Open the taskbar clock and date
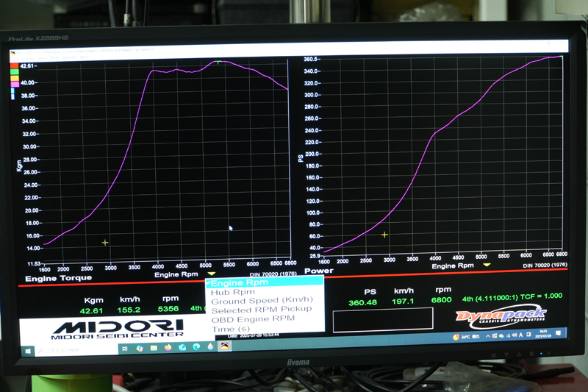This screenshot has height=392, width=588. click(x=542, y=334)
